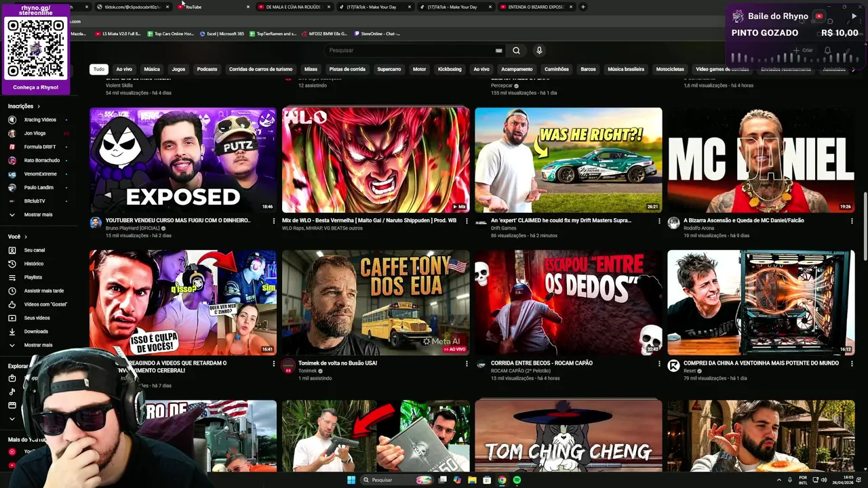Play the CAFFE TONY DOS EUA thumbnail
The width and height of the screenshot is (868, 488).
click(376, 303)
